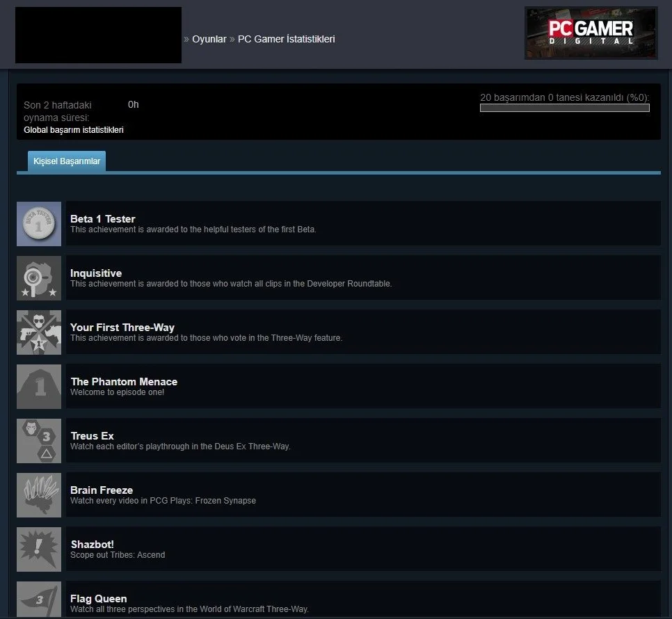Click the 'Welcome to episode one!' description

pyautogui.click(x=118, y=392)
